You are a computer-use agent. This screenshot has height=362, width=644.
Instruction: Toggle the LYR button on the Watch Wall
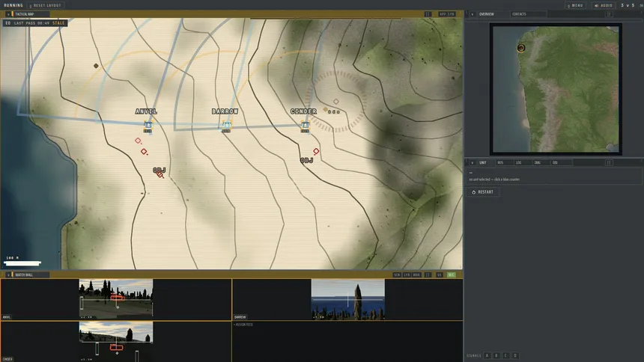coord(407,274)
